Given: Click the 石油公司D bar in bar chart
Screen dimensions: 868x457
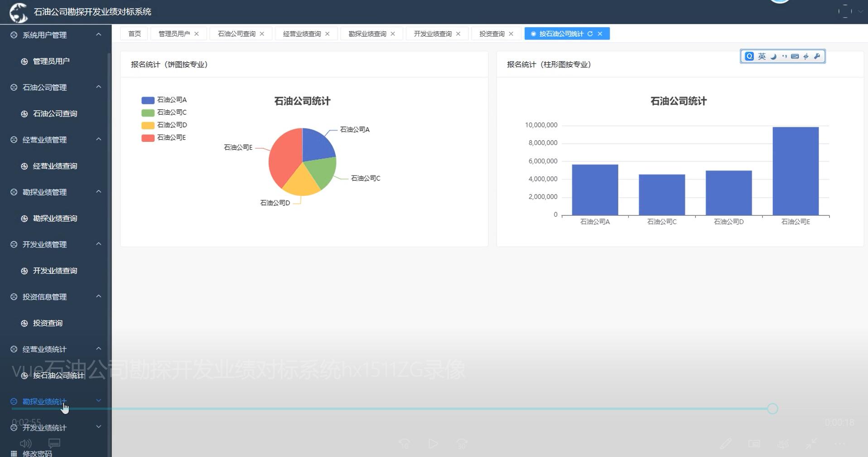Looking at the screenshot, I should 729,193.
